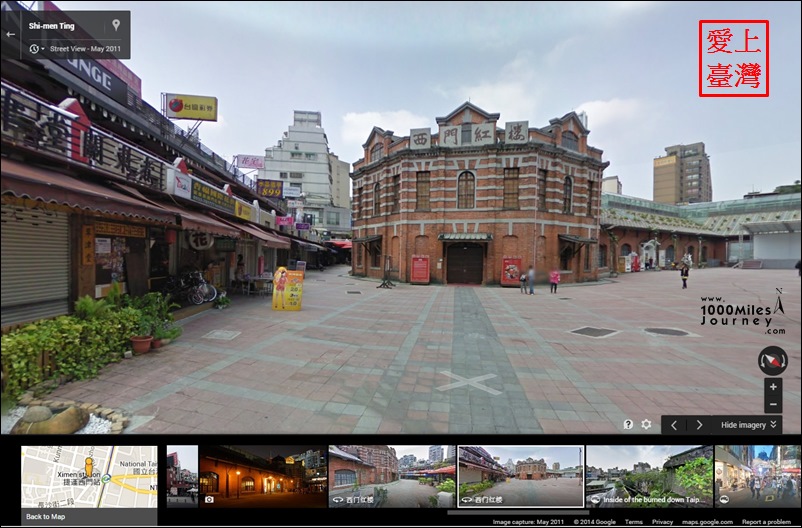Select the partially visible first street thumbnail

click(182, 476)
